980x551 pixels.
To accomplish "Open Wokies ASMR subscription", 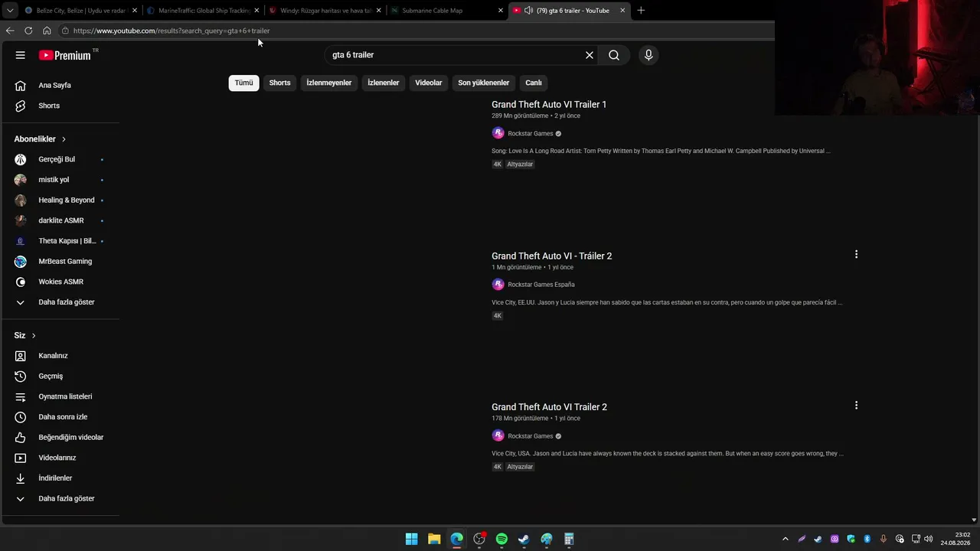I will point(60,282).
